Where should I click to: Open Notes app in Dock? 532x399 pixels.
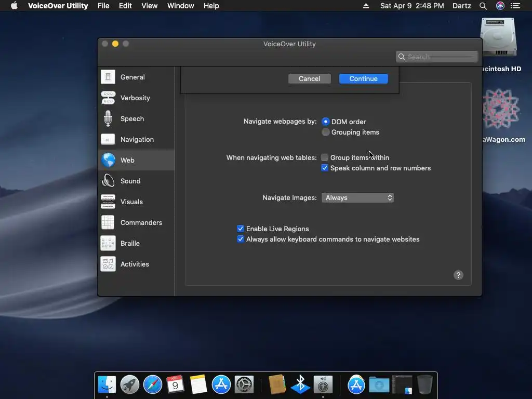198,385
